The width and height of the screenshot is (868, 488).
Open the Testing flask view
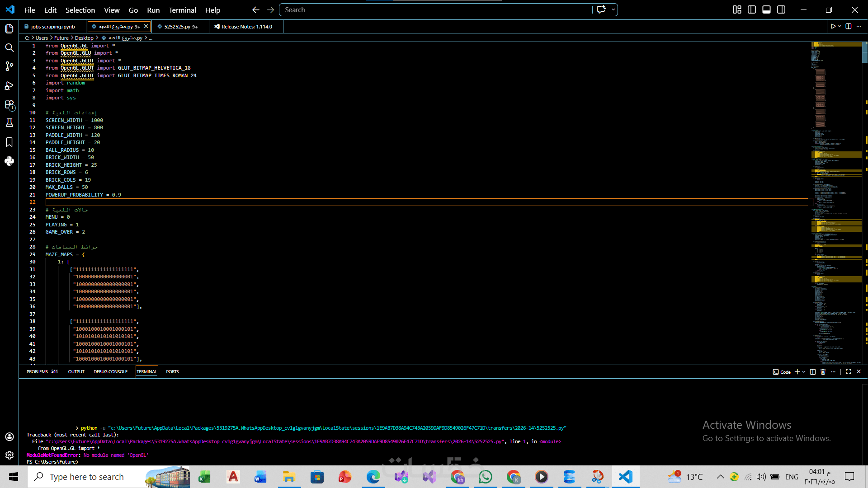[x=9, y=123]
